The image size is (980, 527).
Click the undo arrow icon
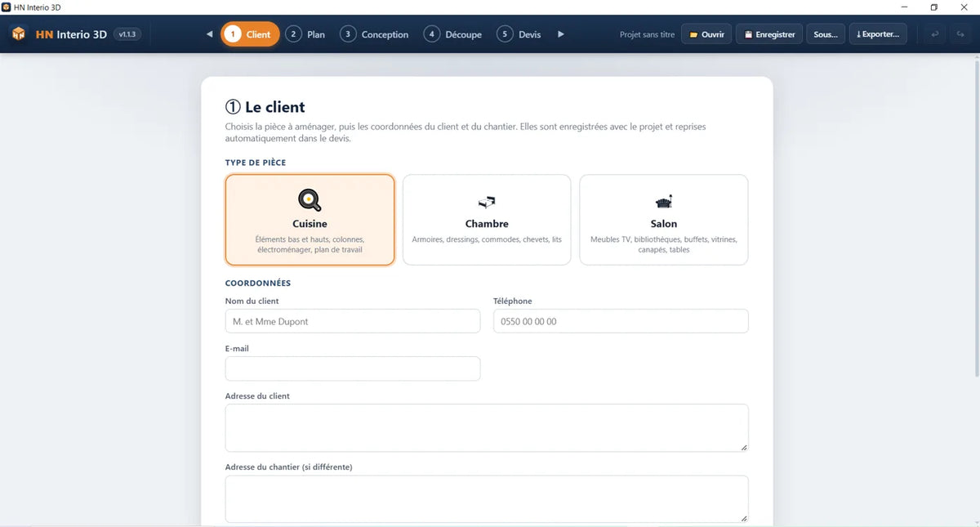click(x=934, y=34)
